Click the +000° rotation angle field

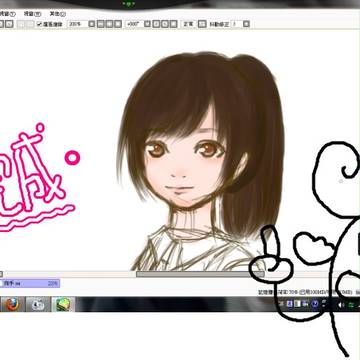click(x=135, y=24)
